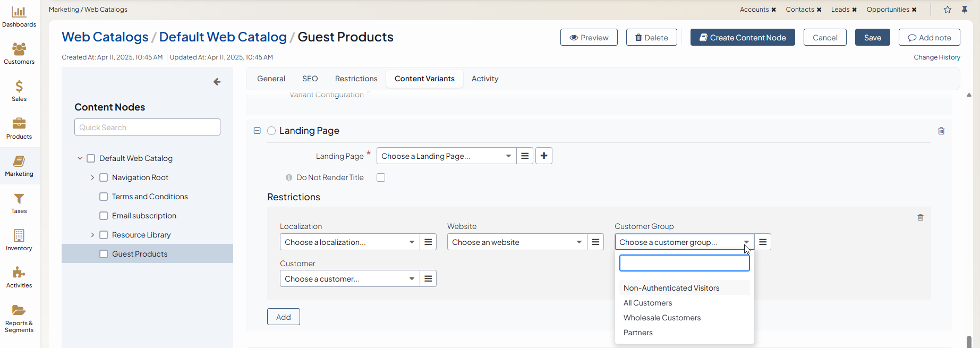This screenshot has width=980, height=348.
Task: Click the Create Content Node button
Action: [742, 38]
